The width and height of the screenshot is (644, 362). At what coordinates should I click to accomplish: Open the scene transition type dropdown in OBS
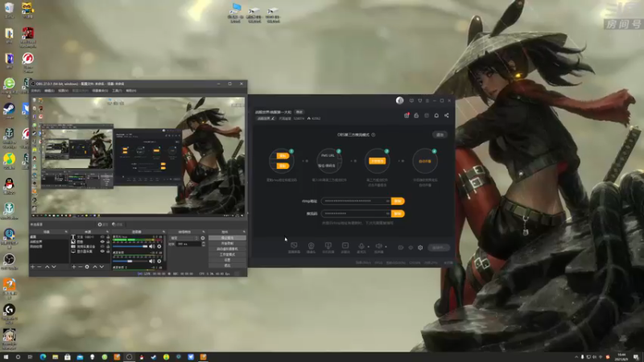(184, 238)
